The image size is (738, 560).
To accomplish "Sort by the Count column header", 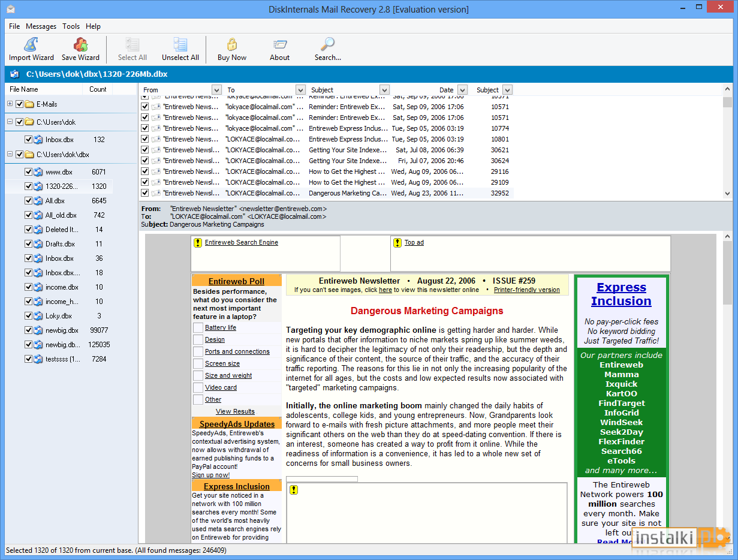I will click(98, 89).
